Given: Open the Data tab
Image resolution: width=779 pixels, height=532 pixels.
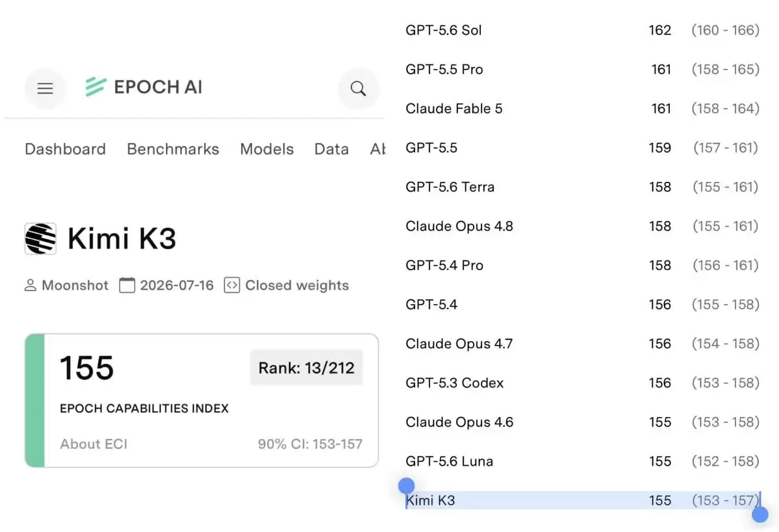Looking at the screenshot, I should pyautogui.click(x=331, y=149).
